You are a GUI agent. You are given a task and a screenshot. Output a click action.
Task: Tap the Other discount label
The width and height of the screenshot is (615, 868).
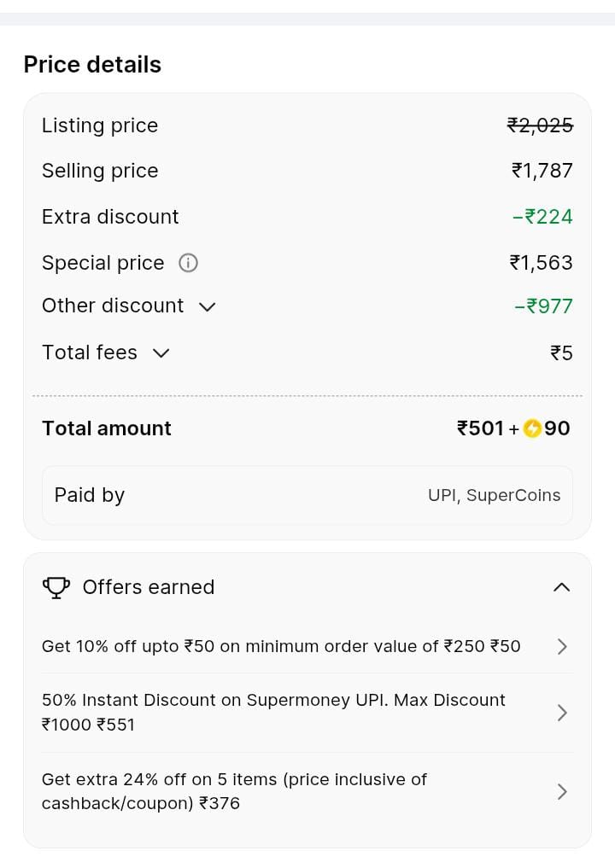coord(113,306)
